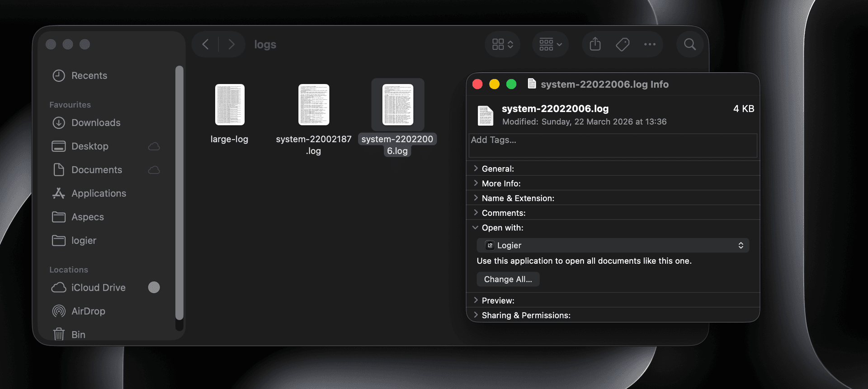Click the Finder sidebar scrollbar

179,193
